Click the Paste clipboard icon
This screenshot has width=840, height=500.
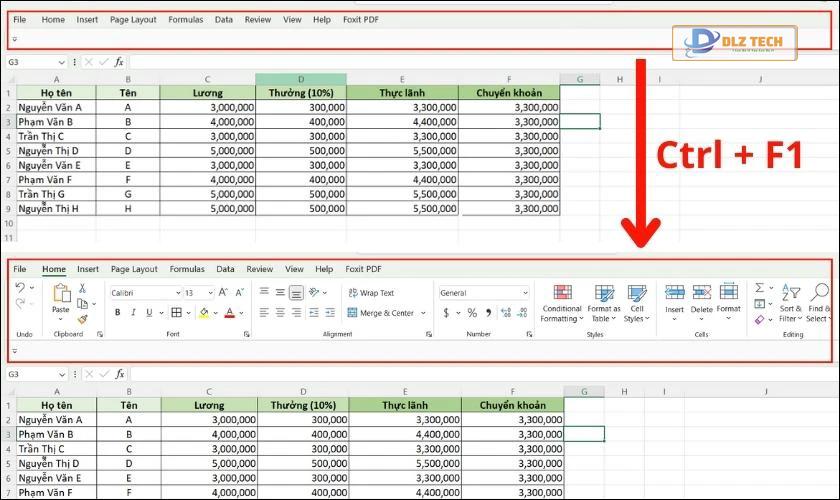pyautogui.click(x=61, y=293)
